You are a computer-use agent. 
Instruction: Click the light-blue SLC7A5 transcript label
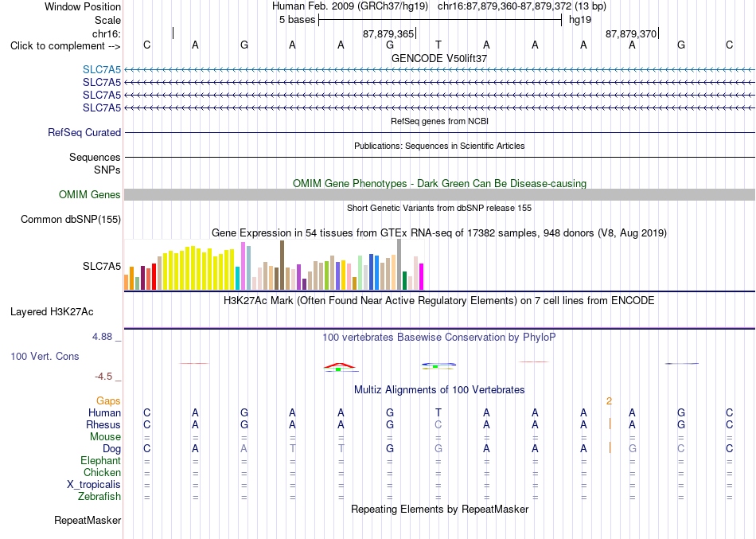point(102,69)
